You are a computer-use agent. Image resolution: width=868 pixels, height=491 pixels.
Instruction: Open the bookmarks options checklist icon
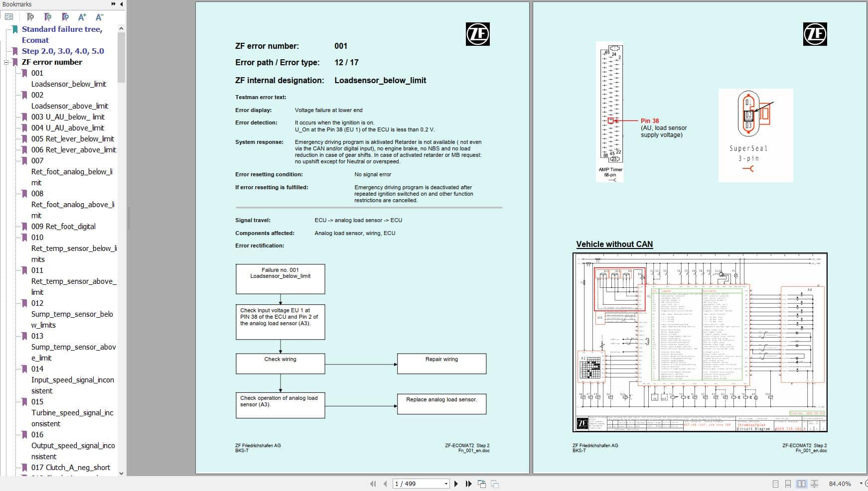[9, 17]
